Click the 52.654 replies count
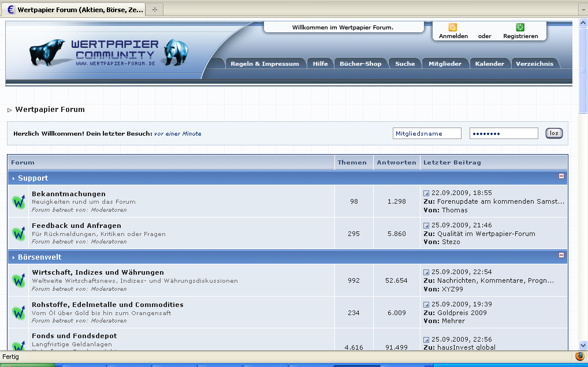The width and height of the screenshot is (588, 367). [396, 280]
